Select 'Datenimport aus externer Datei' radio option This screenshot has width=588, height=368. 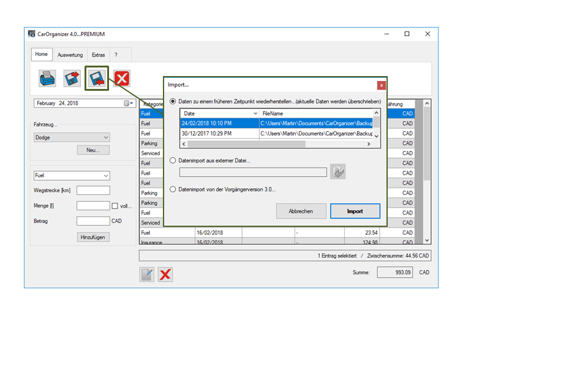pyautogui.click(x=173, y=161)
